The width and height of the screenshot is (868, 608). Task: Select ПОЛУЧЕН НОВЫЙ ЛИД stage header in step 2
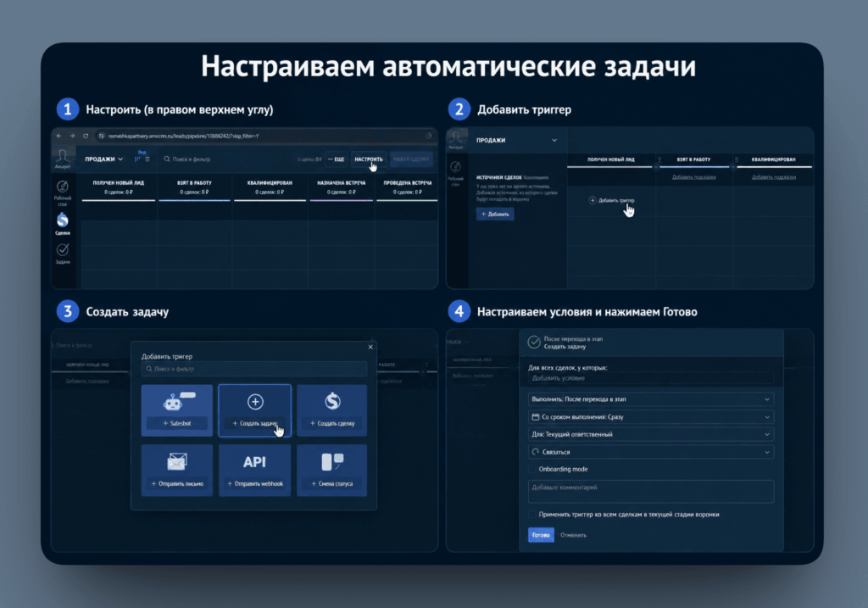(x=610, y=159)
